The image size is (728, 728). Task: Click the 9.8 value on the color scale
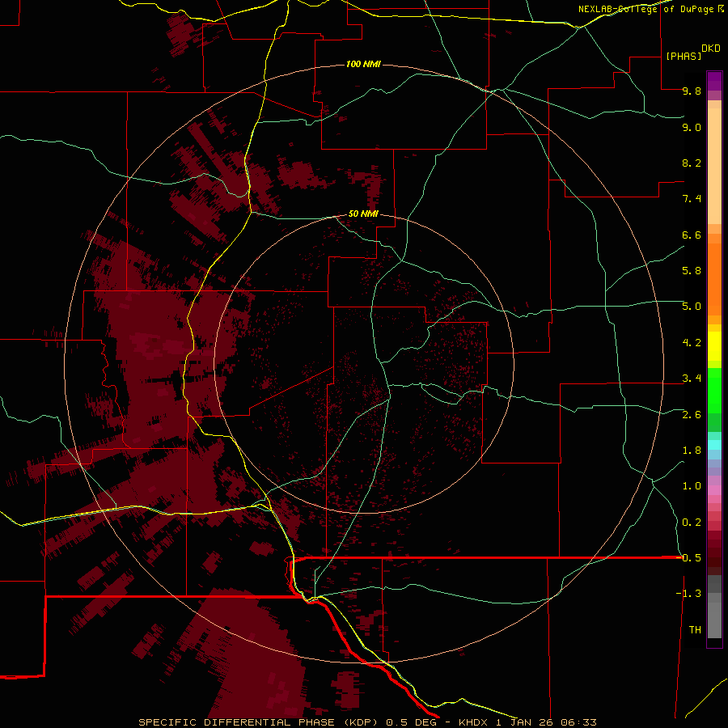[692, 91]
